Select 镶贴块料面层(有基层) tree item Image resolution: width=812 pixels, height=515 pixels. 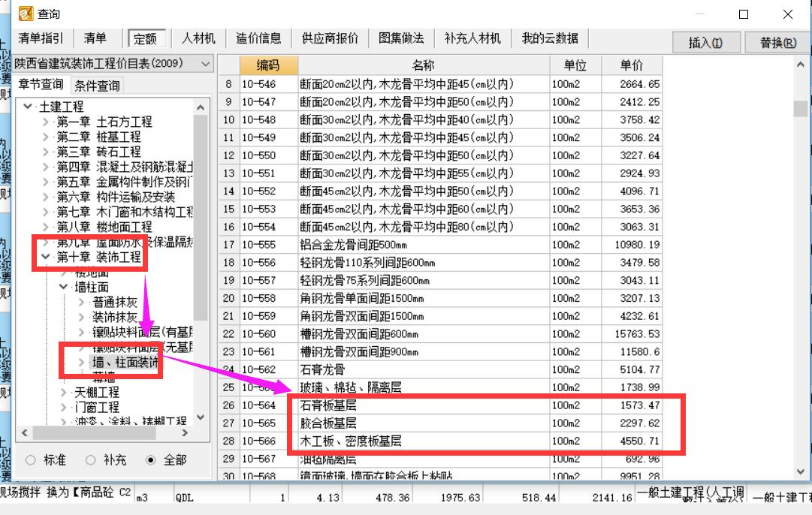point(143,333)
